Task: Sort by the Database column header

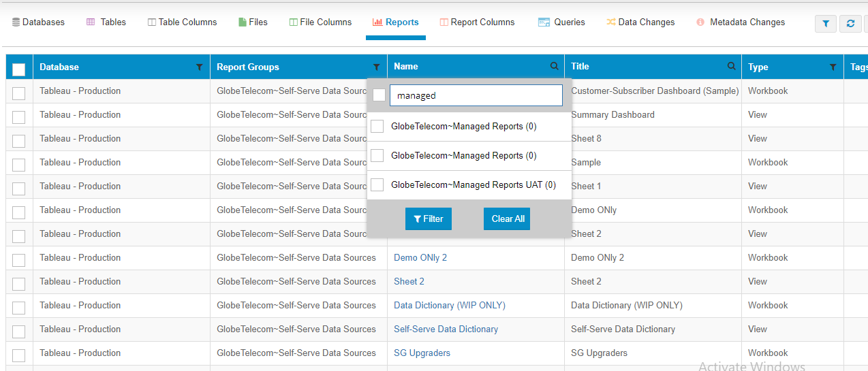Action: tap(59, 67)
